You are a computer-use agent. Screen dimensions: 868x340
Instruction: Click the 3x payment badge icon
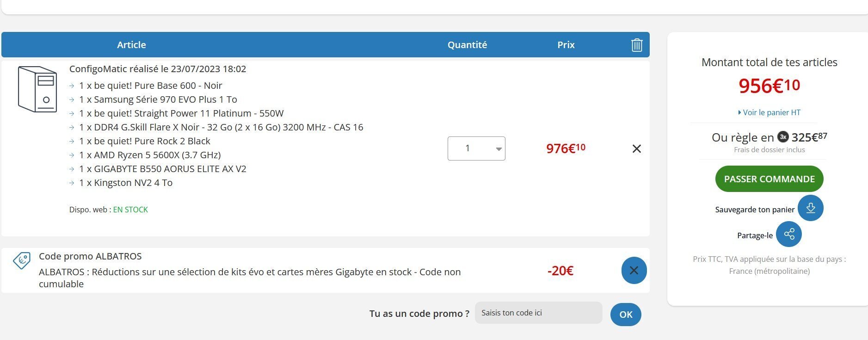tap(783, 137)
